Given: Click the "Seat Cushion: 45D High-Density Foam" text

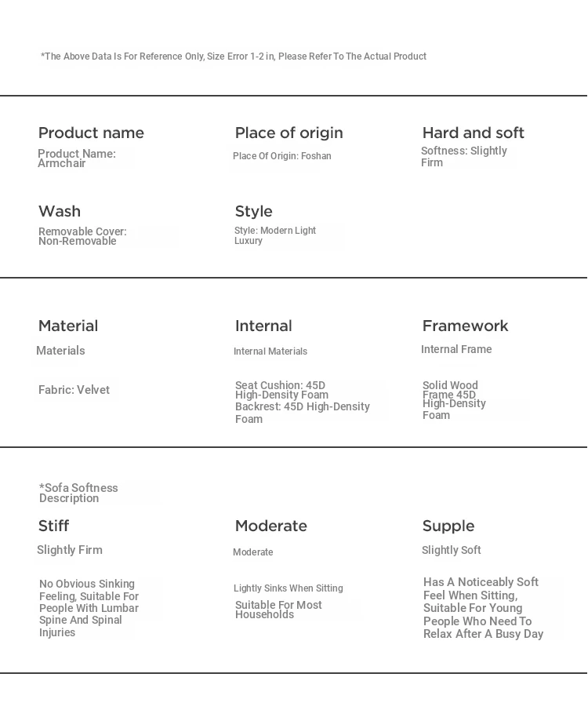Looking at the screenshot, I should [281, 390].
